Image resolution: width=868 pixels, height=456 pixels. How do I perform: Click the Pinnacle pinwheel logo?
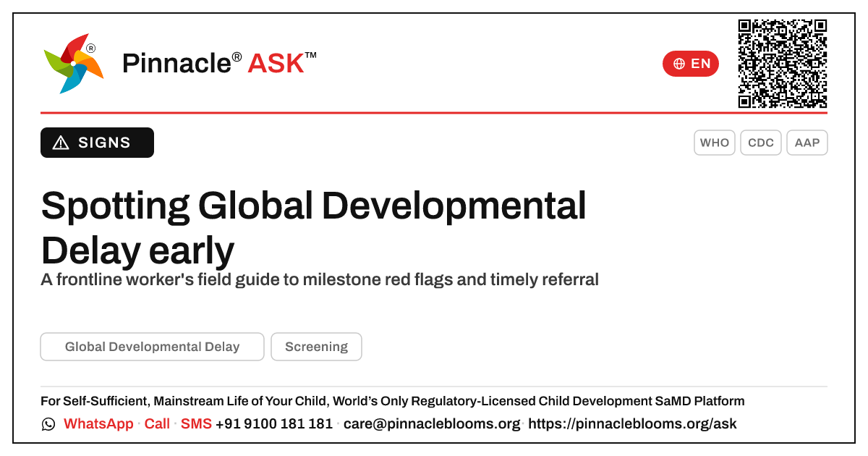pyautogui.click(x=74, y=64)
